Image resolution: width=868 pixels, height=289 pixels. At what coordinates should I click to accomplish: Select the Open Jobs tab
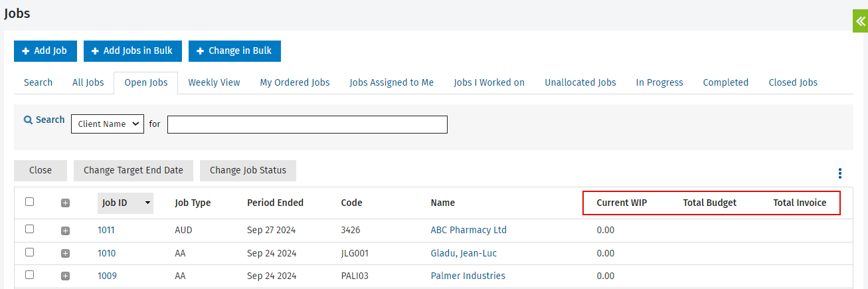coord(146,83)
